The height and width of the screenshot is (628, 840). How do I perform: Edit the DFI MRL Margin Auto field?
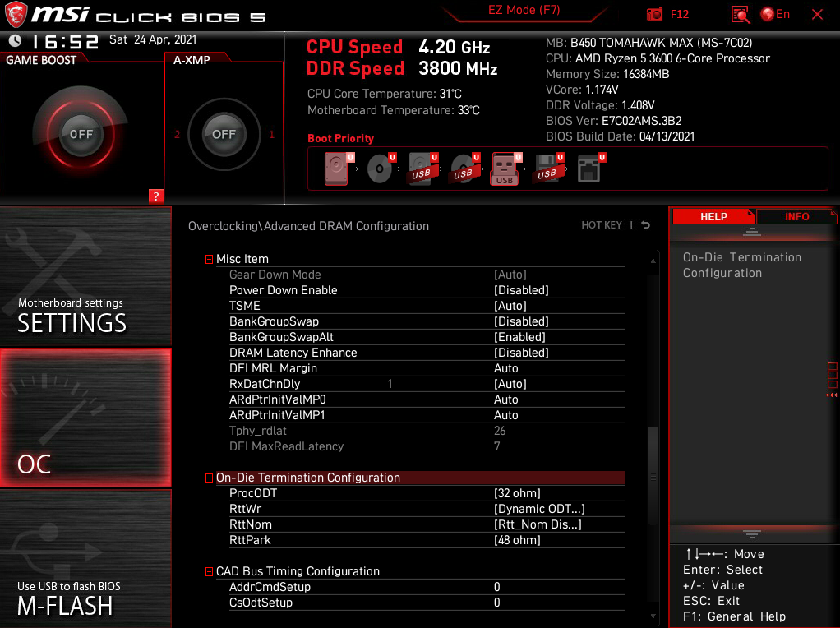(505, 368)
